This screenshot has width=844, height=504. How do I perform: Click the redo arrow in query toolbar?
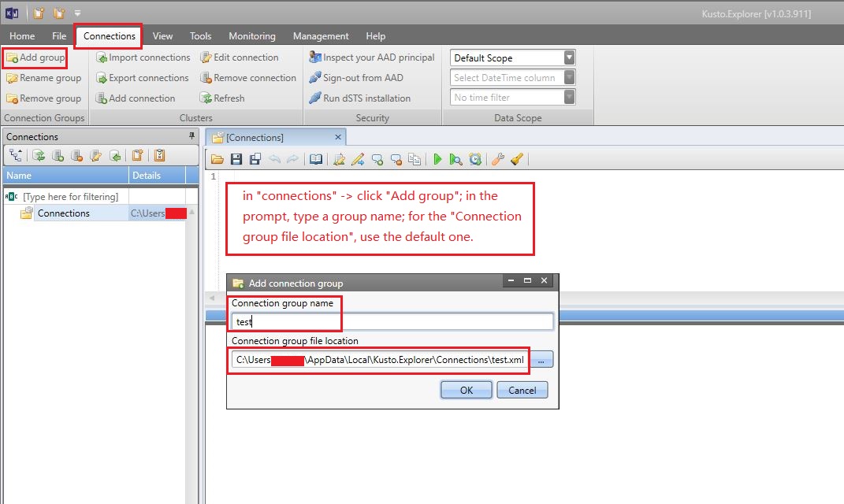point(292,159)
